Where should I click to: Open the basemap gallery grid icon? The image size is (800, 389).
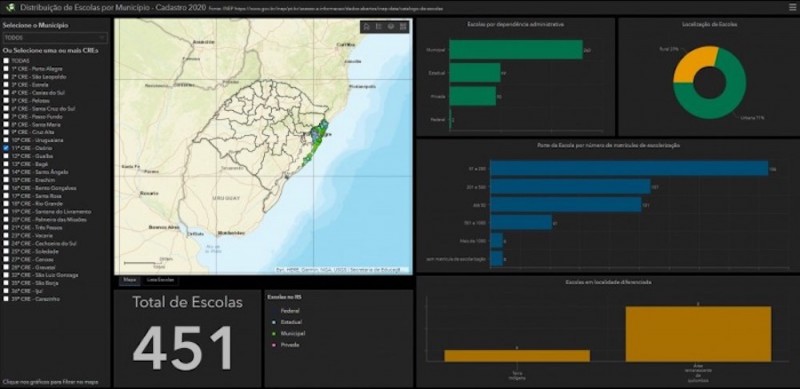tap(403, 27)
